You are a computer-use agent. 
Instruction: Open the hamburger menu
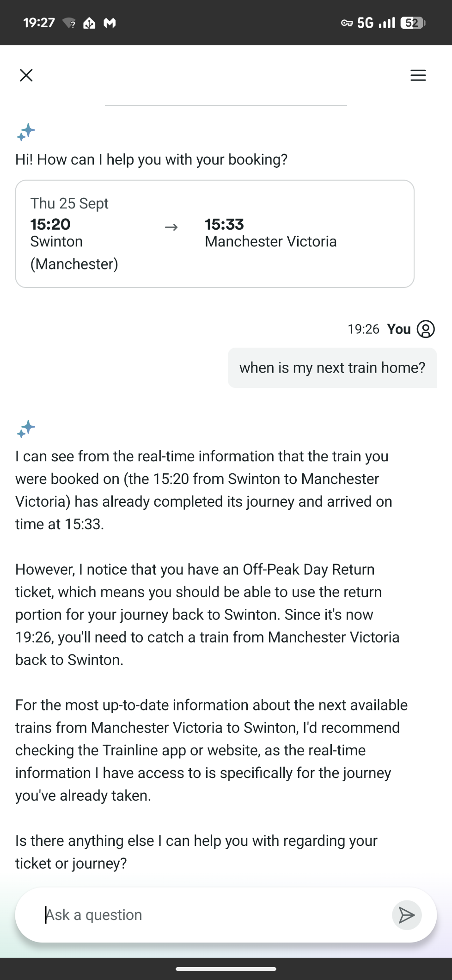coord(418,75)
